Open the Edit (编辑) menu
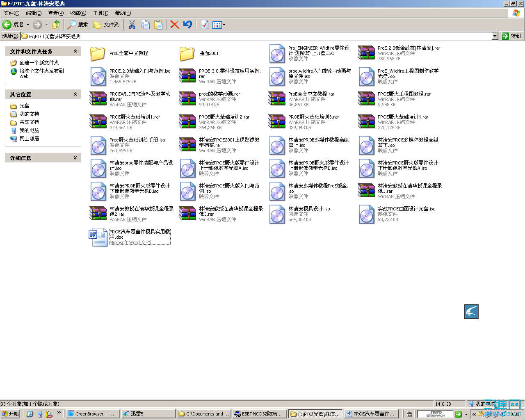 [34, 13]
